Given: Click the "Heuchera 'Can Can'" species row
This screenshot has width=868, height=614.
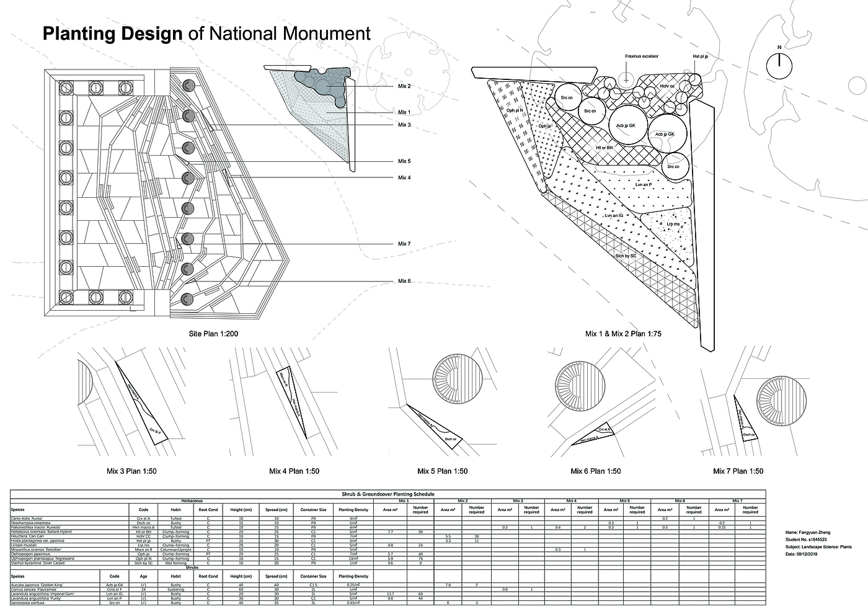Looking at the screenshot, I should coord(388,536).
